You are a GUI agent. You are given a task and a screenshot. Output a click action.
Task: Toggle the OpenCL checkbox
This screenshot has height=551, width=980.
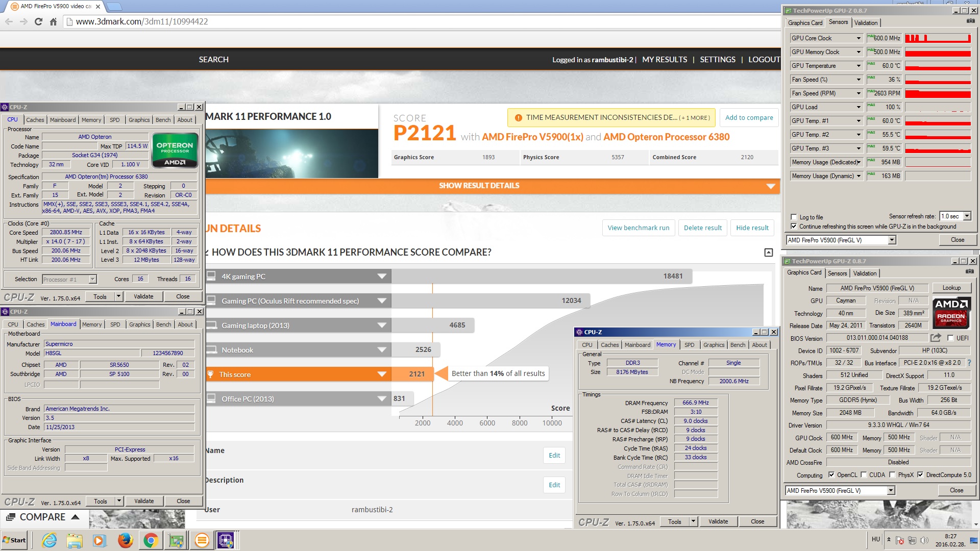(x=831, y=474)
